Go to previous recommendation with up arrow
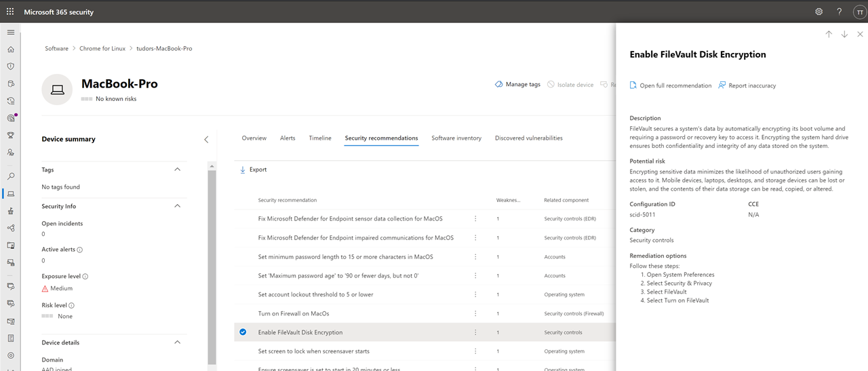The width and height of the screenshot is (868, 371). 829,35
